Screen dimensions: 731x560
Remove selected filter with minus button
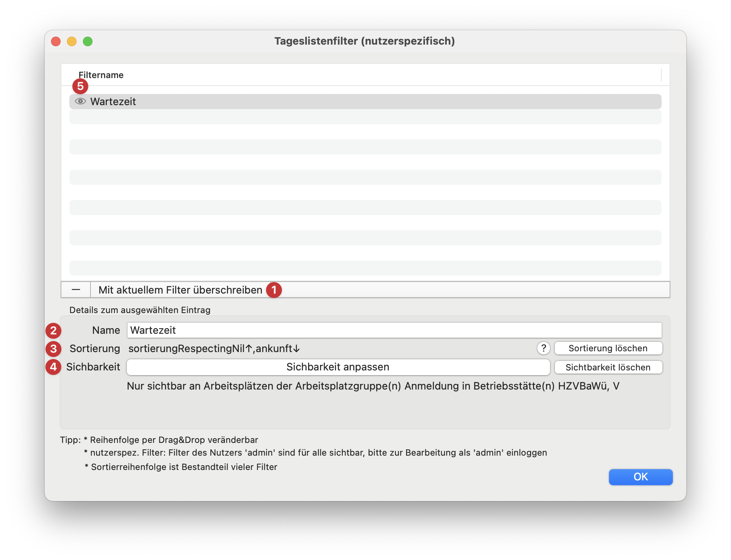tap(76, 290)
